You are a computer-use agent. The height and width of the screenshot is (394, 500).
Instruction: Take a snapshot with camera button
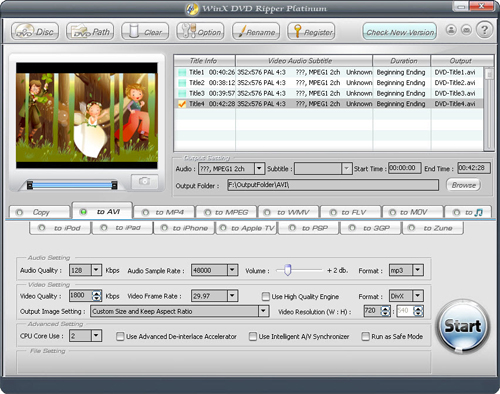(144, 181)
